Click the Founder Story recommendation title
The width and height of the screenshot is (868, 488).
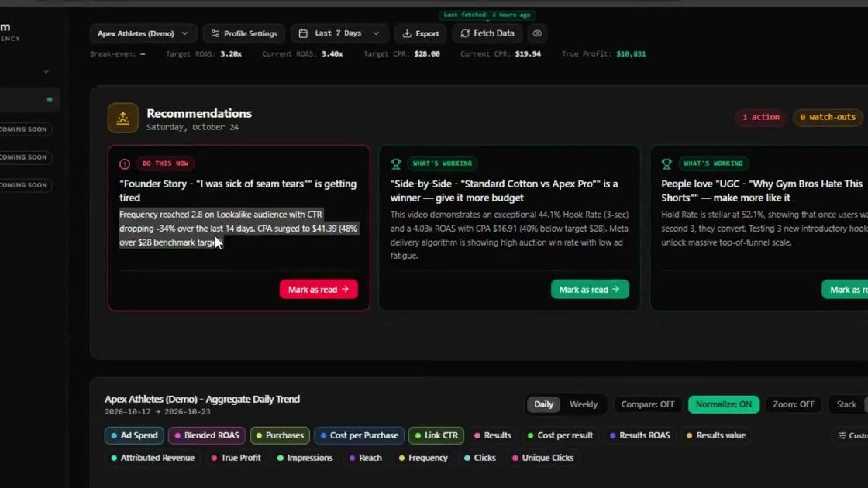click(238, 191)
